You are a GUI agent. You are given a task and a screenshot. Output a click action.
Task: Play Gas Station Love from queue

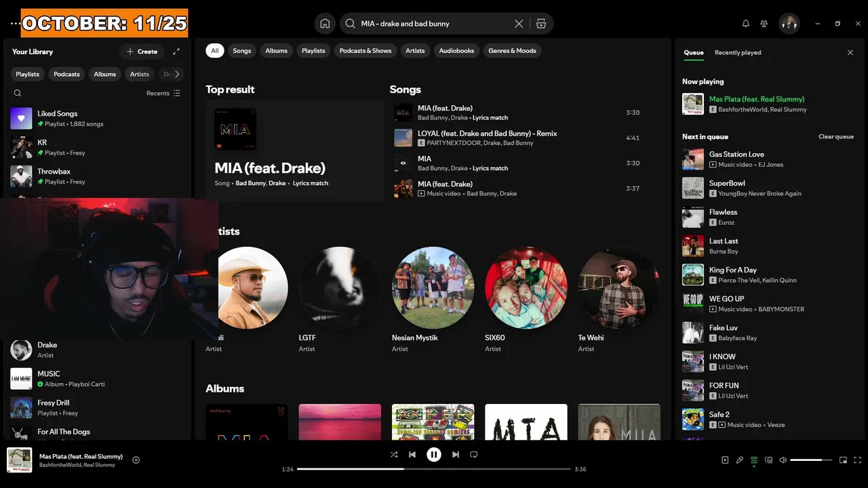[x=769, y=159]
